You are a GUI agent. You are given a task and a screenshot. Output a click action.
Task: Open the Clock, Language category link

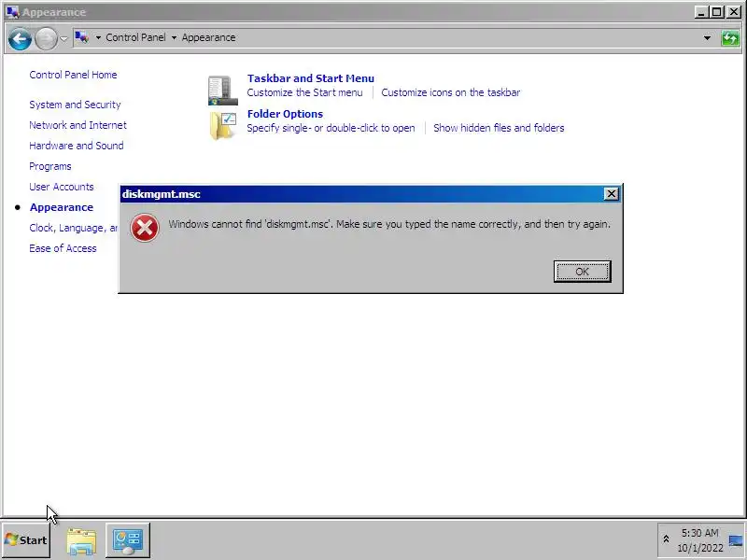[x=74, y=228]
